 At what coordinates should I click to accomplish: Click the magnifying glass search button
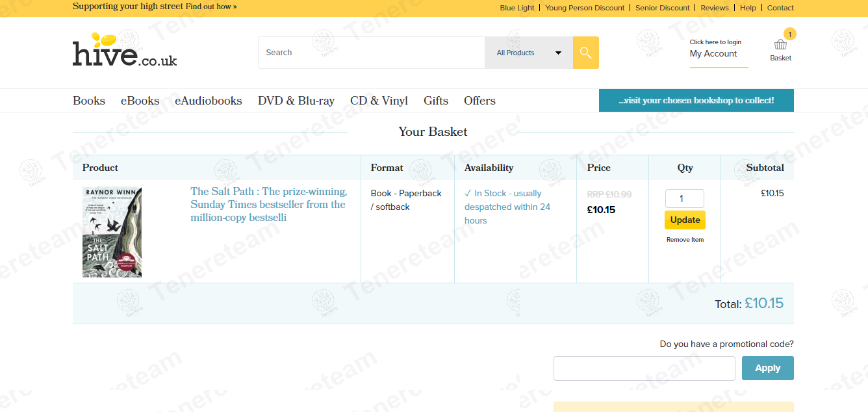tap(585, 53)
